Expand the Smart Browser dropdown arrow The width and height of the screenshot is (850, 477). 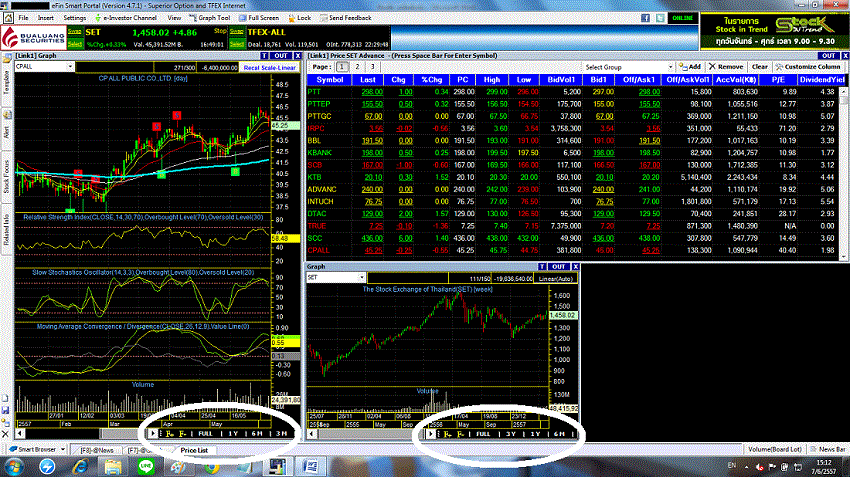[63, 449]
